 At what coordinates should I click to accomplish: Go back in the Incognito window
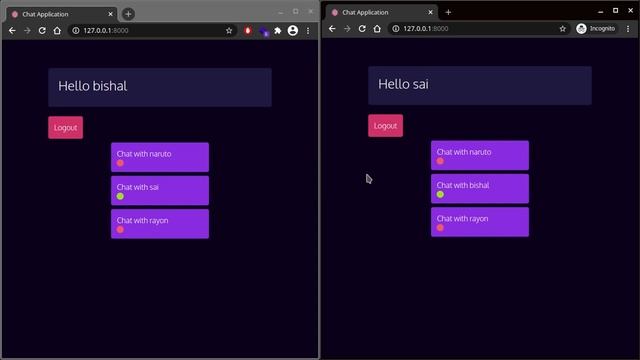click(332, 29)
